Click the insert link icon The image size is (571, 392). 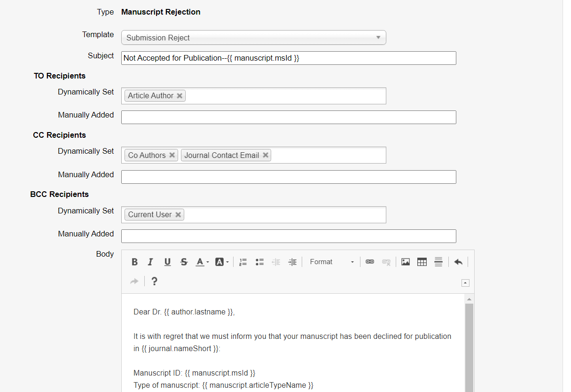370,262
